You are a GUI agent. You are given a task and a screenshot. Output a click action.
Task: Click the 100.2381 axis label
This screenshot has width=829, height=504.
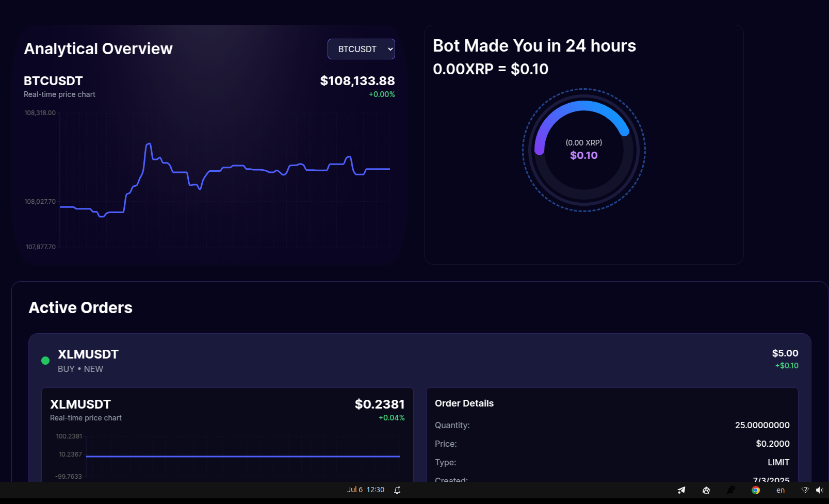[69, 436]
